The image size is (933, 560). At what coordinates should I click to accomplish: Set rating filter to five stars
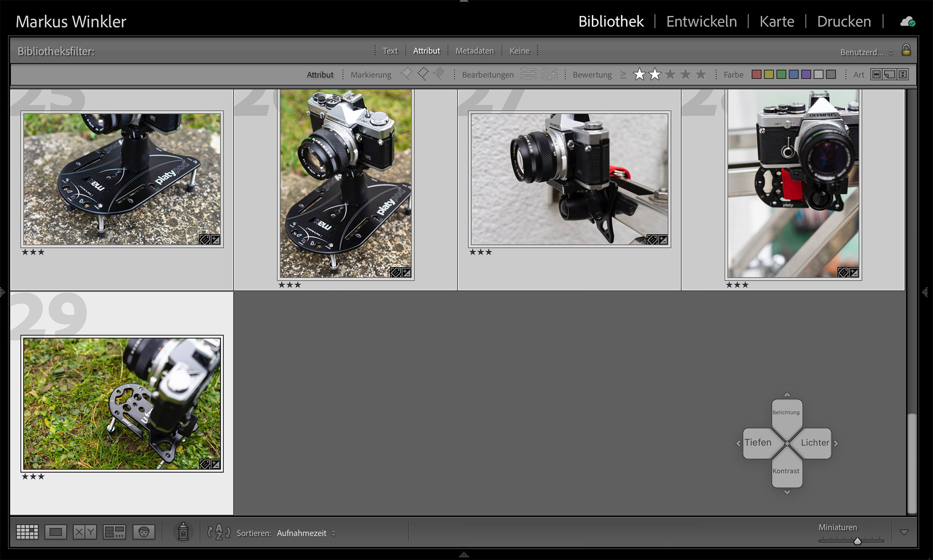point(701,74)
